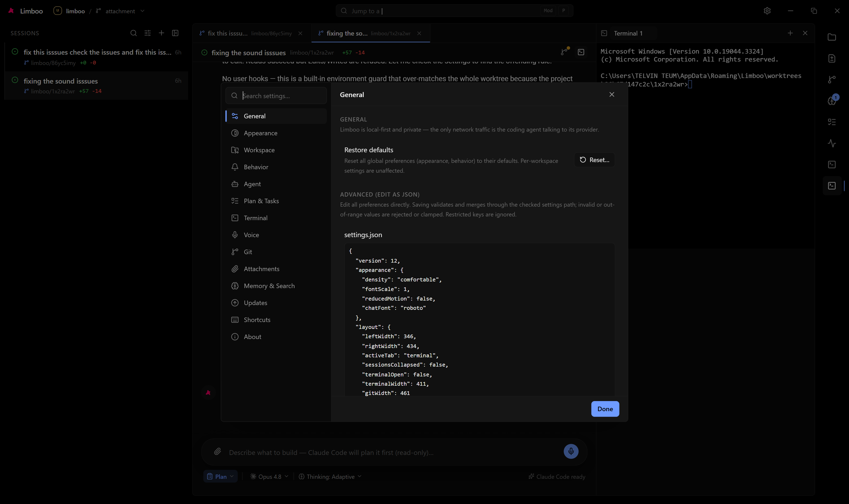Click inside the settings.json editor
Screen dimensions: 849x504
(x=479, y=319)
